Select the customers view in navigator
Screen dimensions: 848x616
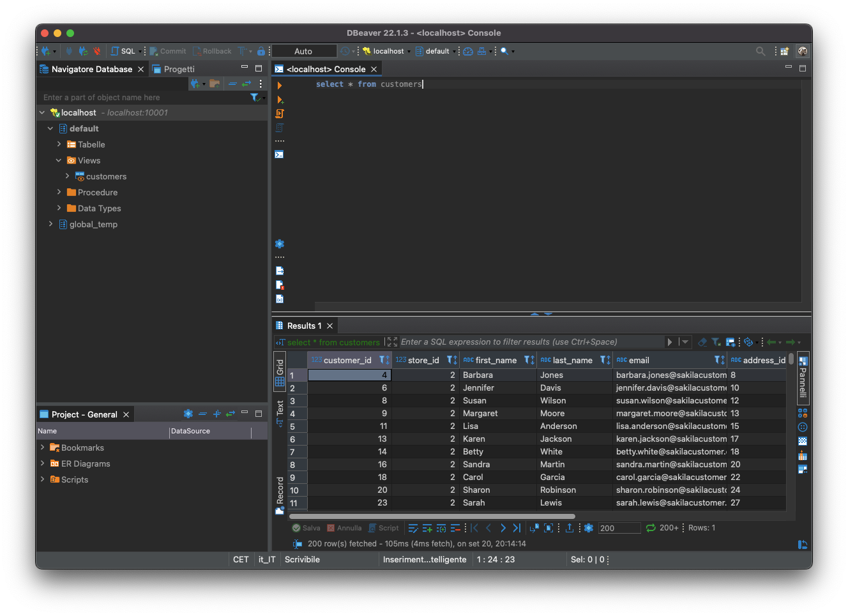[x=106, y=176]
